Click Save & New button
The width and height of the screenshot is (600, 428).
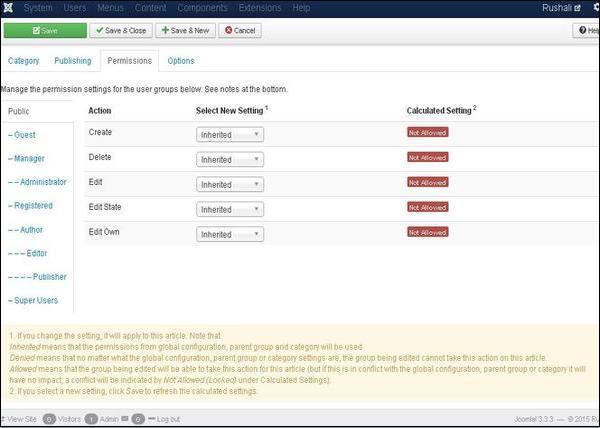pos(185,31)
